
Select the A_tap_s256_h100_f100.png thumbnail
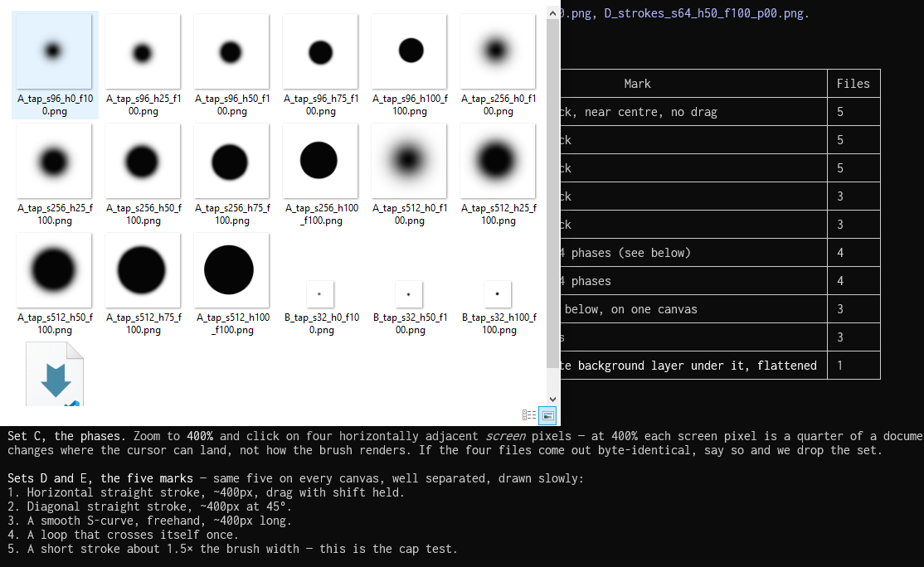tap(320, 161)
